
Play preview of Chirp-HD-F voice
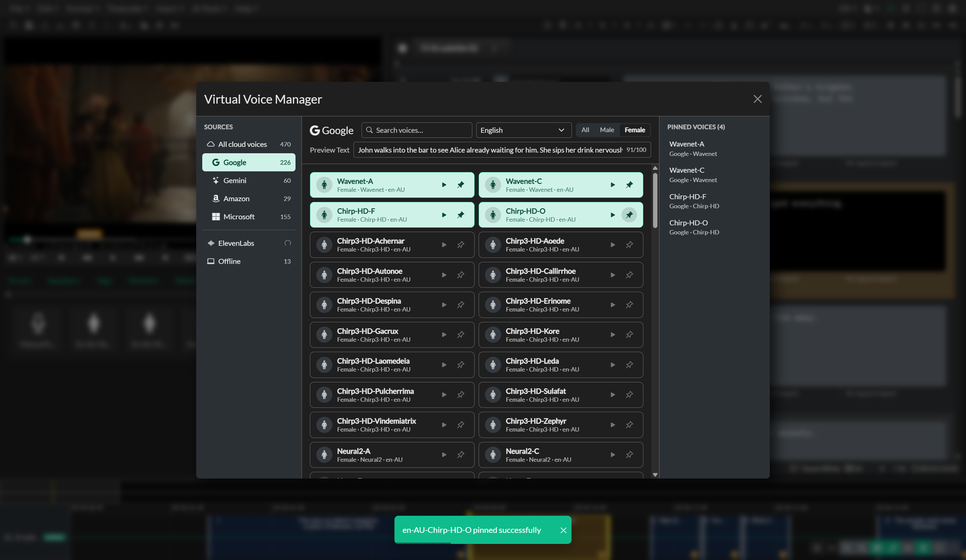tap(444, 215)
